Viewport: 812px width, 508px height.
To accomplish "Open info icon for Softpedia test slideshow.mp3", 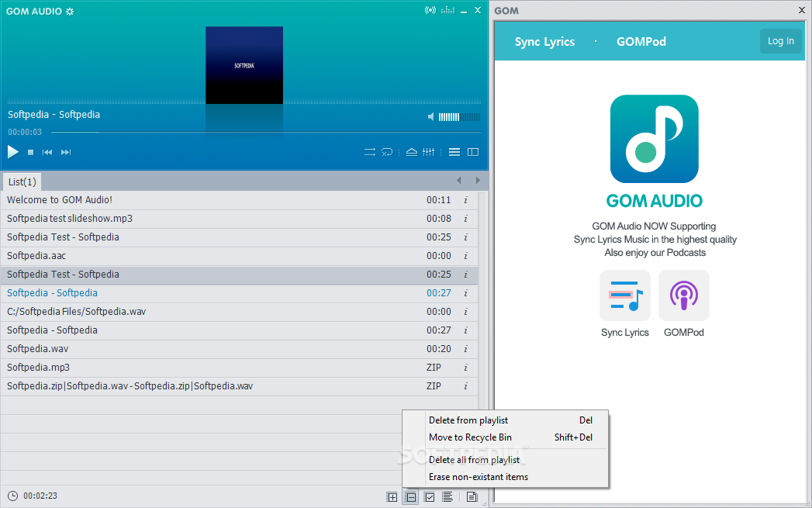I will 465,219.
